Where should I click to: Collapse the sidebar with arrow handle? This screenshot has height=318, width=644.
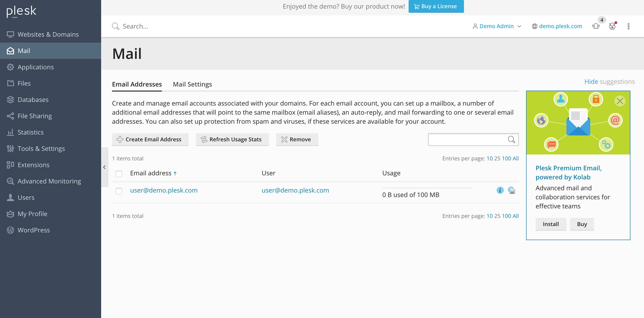click(105, 167)
